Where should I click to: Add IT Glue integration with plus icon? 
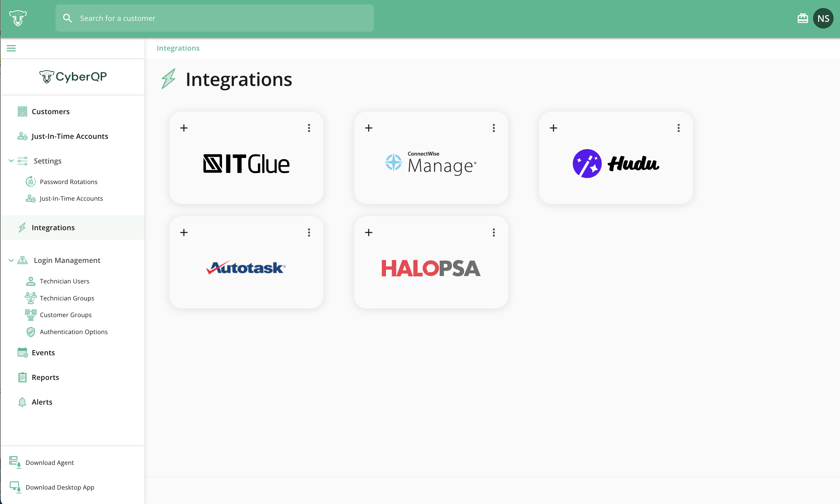point(184,128)
